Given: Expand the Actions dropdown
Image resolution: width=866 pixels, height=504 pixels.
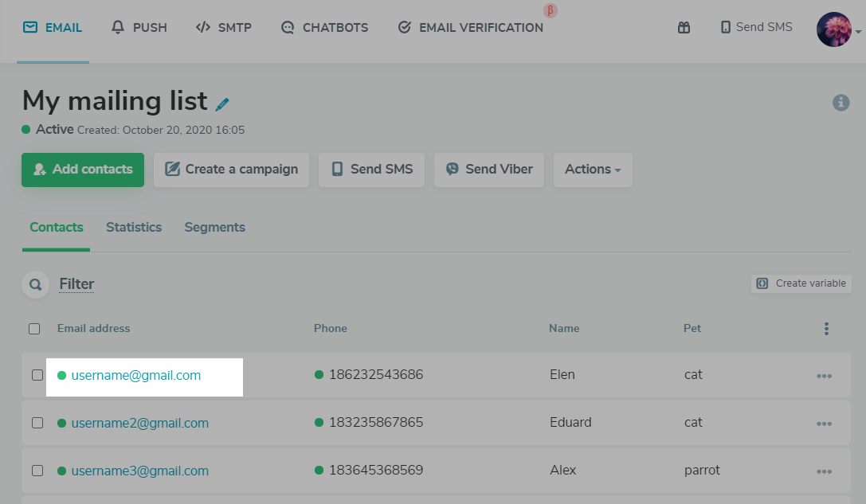Looking at the screenshot, I should [x=593, y=170].
